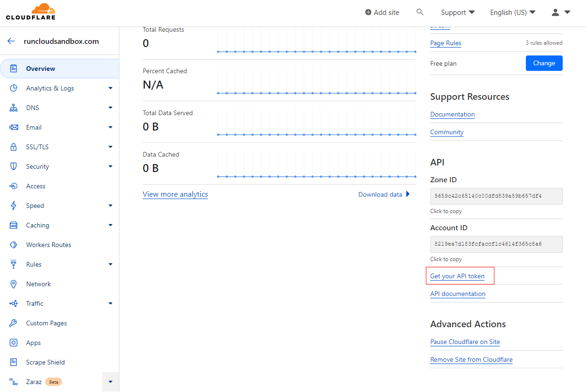Expand the SSL/TLS submenu arrow
This screenshot has width=586, height=392.
[x=110, y=147]
